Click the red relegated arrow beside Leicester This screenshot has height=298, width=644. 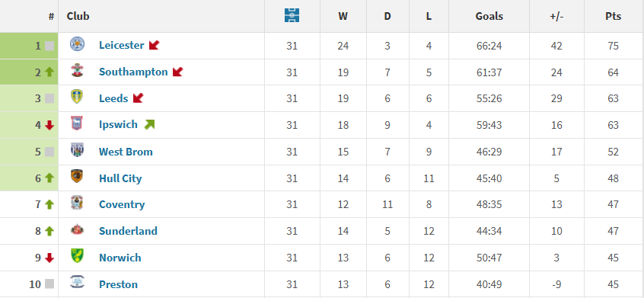click(x=154, y=45)
